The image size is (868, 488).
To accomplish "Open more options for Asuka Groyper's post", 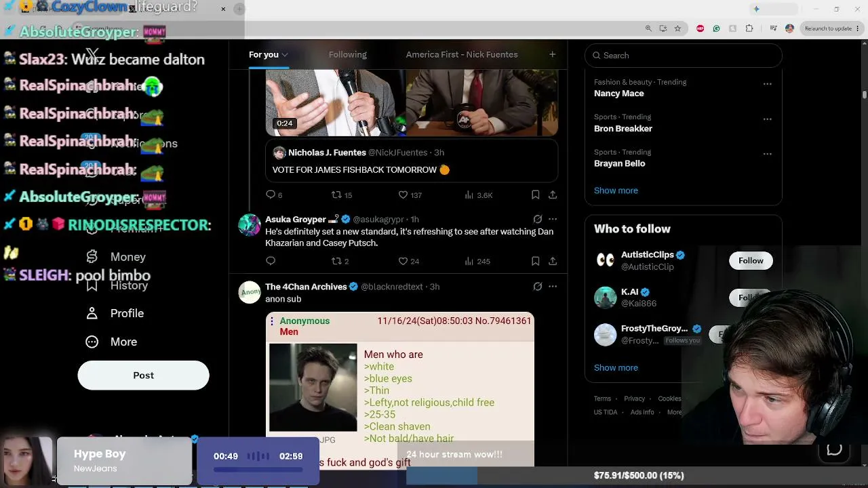I will [553, 219].
